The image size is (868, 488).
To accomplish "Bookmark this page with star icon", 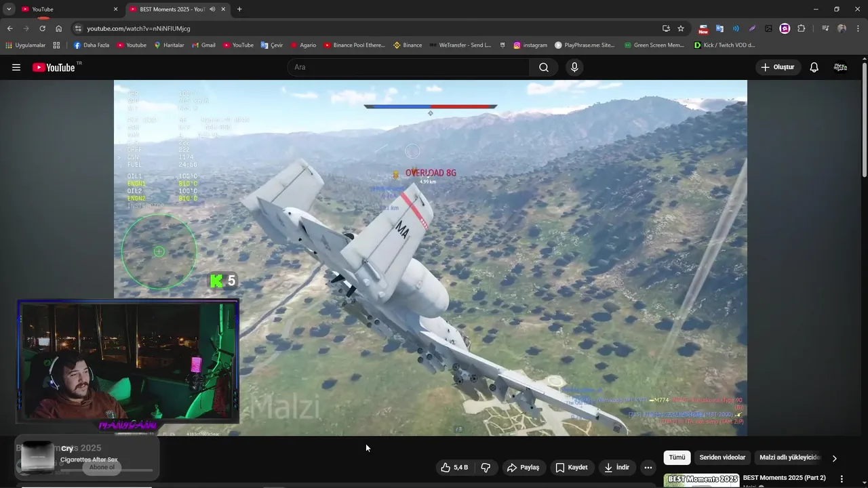I will point(681,28).
